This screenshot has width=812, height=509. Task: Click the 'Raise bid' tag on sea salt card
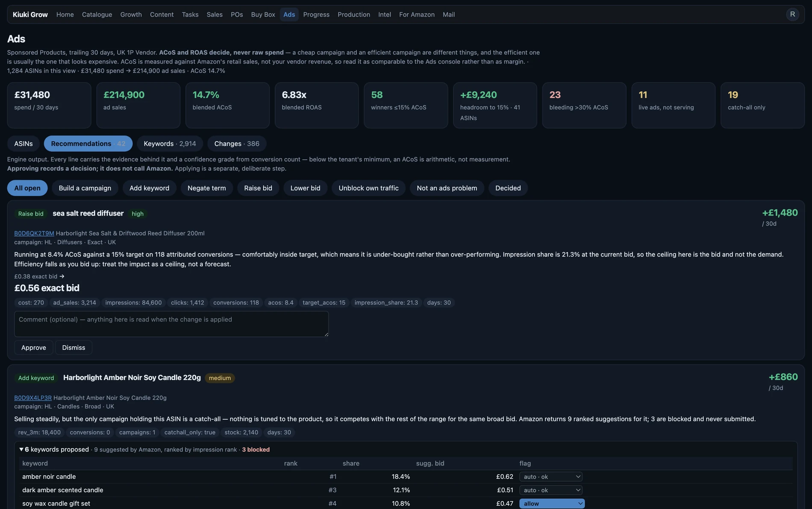coord(31,213)
